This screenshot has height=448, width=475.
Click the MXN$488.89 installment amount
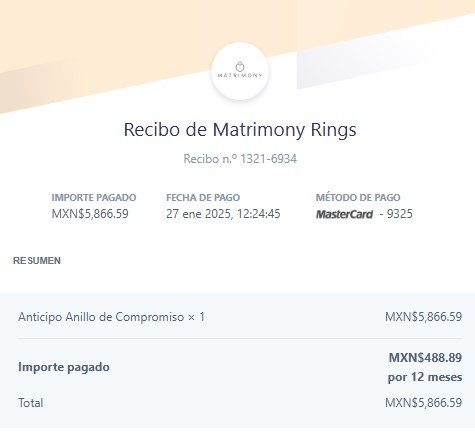point(425,358)
